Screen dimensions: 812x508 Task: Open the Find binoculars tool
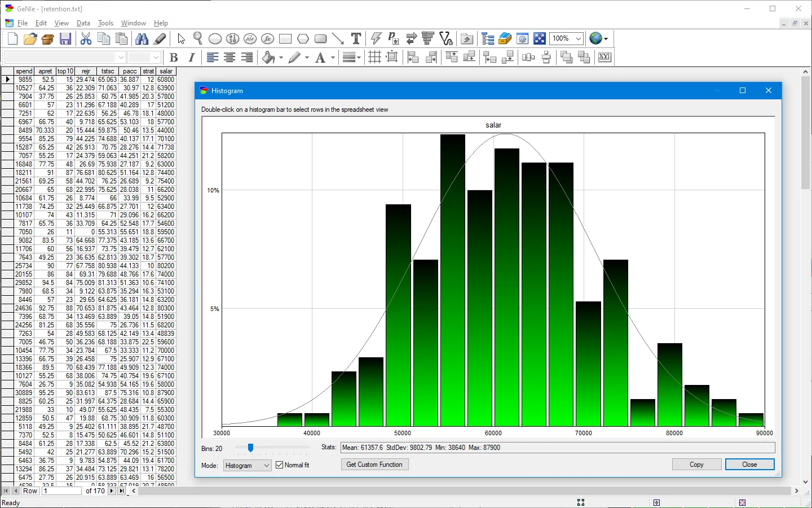tap(142, 39)
